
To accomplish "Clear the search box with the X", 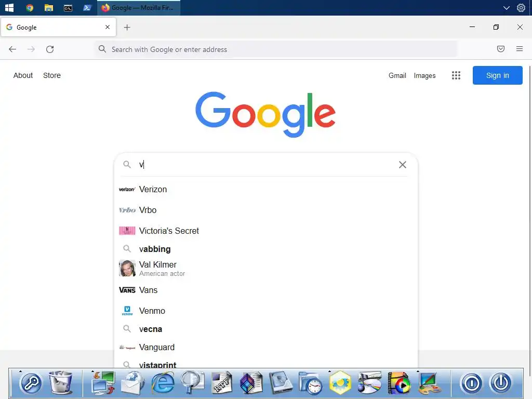I will [x=403, y=165].
